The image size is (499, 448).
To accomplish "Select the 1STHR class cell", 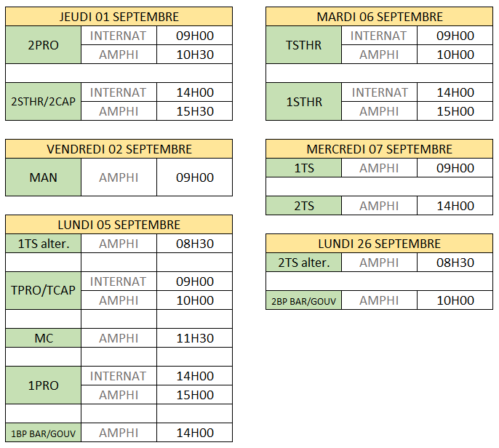I will pos(303,102).
